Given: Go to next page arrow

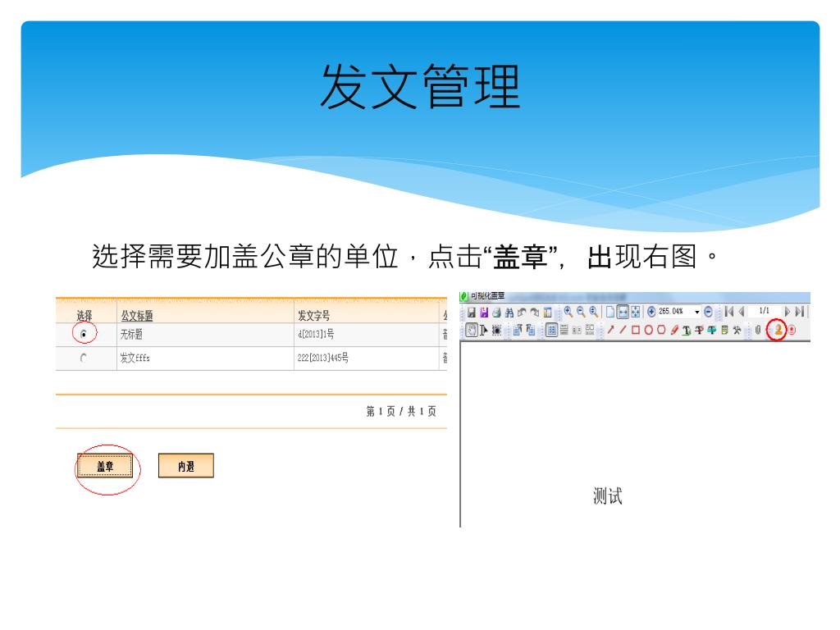Looking at the screenshot, I should (787, 312).
